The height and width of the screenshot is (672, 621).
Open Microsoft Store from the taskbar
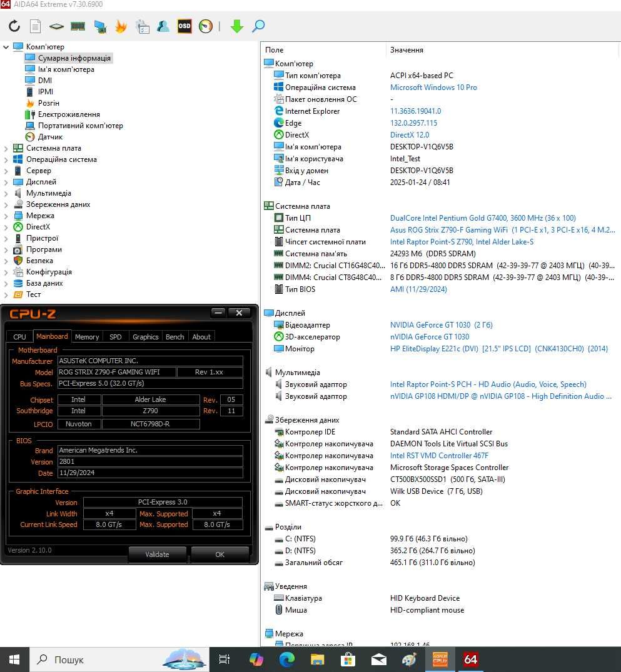click(x=348, y=659)
